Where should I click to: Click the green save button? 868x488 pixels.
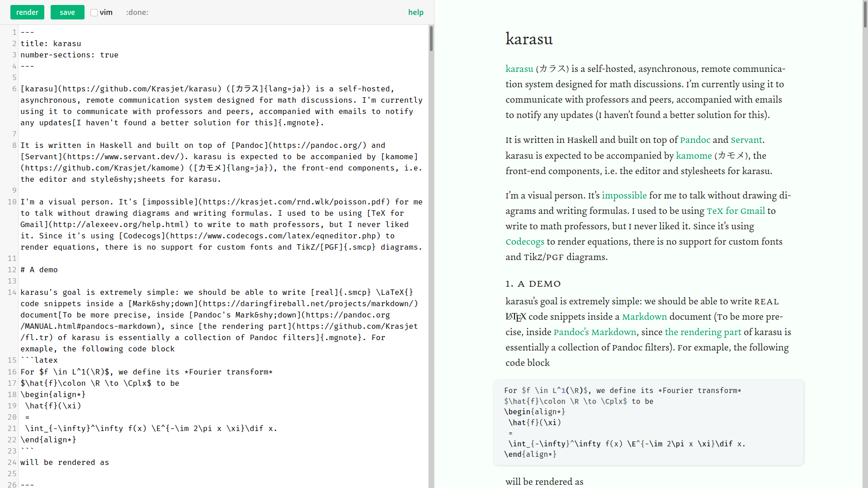[67, 12]
